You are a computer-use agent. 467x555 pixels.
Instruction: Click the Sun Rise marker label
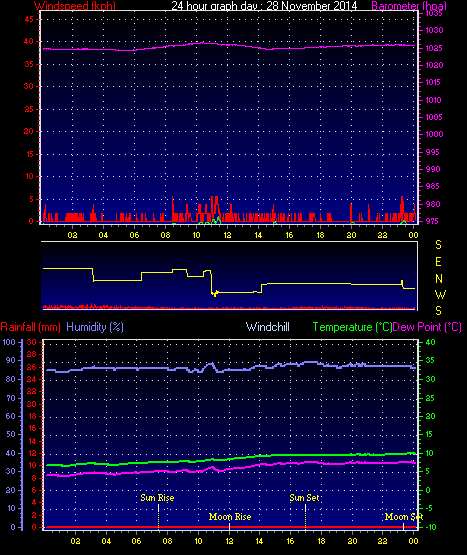tap(157, 498)
